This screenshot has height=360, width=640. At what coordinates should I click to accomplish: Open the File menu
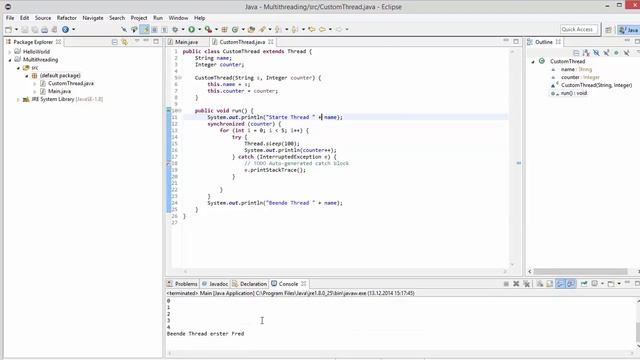[10, 18]
